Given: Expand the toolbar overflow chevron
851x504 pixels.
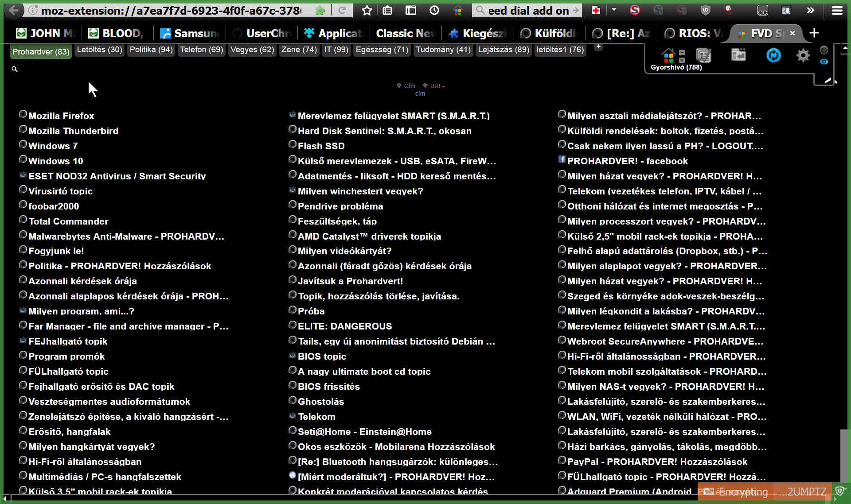Looking at the screenshot, I should tap(810, 10).
